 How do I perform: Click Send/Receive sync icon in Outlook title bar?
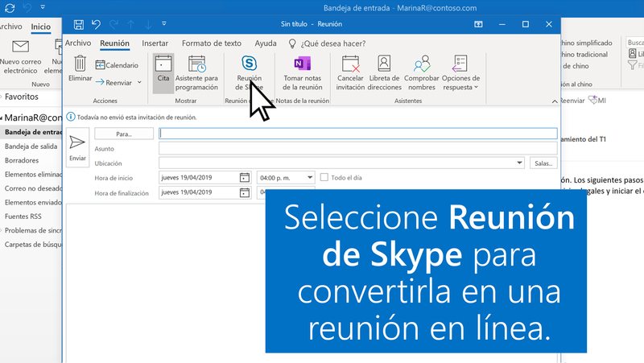coord(10,8)
